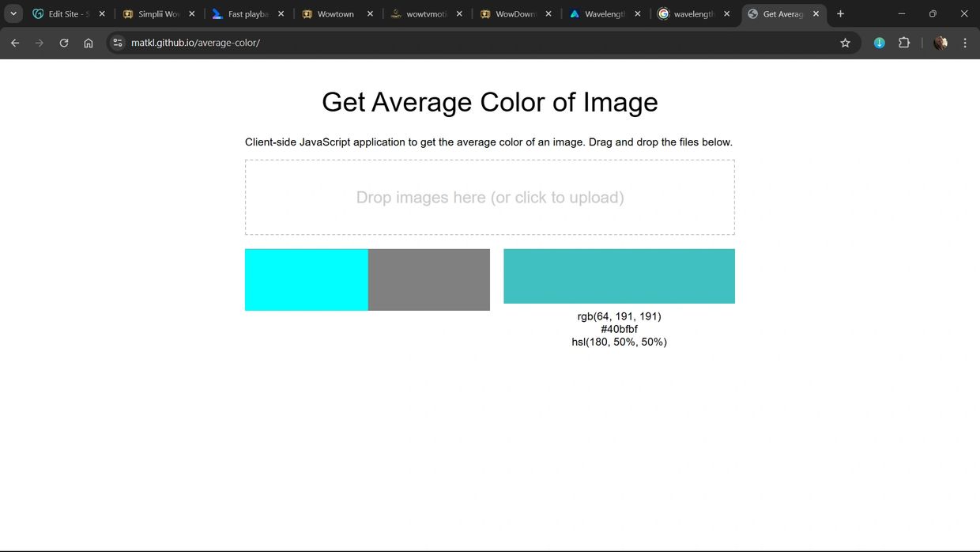Image resolution: width=980 pixels, height=552 pixels.
Task: Close the wowtvmoti tab
Action: click(459, 14)
